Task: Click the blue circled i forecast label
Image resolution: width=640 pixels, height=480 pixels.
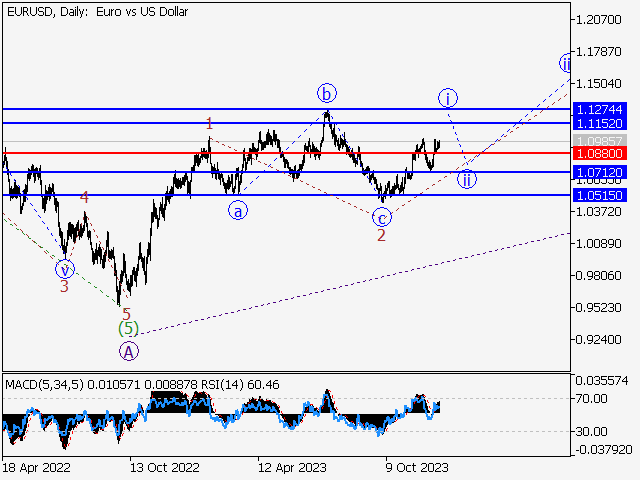Action: [448, 97]
